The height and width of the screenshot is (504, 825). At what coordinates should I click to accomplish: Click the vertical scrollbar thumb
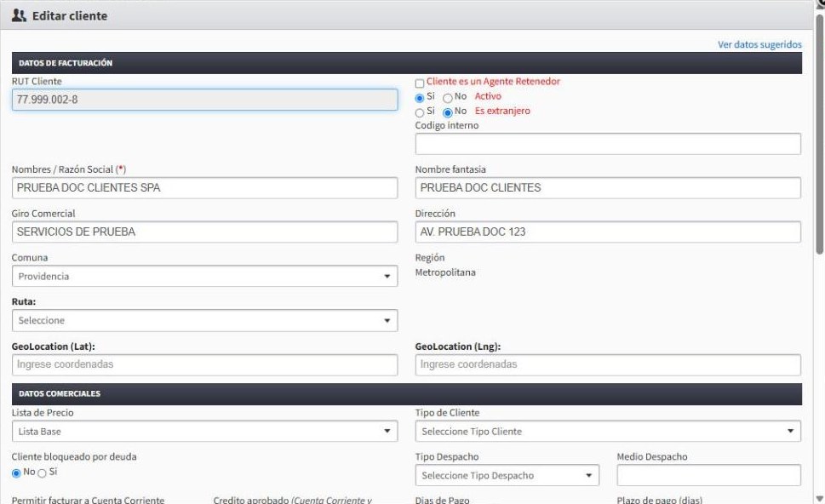pyautogui.click(x=819, y=135)
